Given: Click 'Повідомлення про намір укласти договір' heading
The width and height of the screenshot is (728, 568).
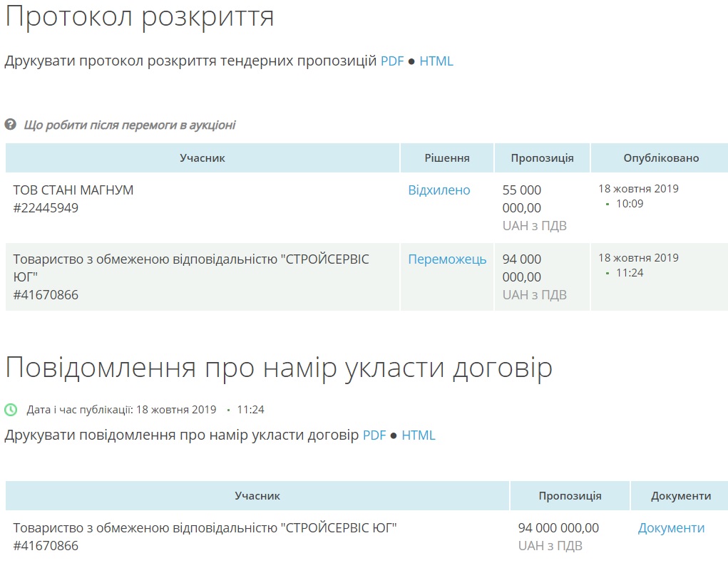Looking at the screenshot, I should [279, 368].
